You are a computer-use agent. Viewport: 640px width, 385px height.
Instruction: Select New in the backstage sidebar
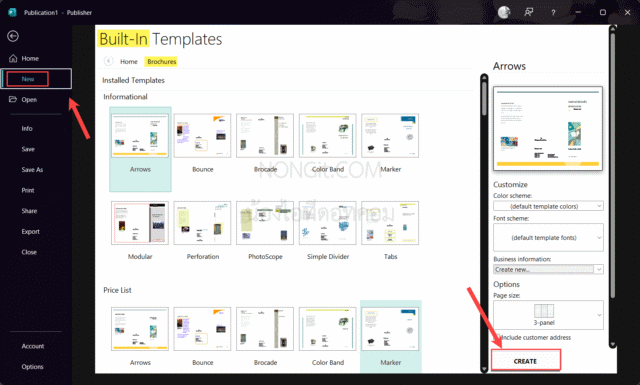pos(36,79)
